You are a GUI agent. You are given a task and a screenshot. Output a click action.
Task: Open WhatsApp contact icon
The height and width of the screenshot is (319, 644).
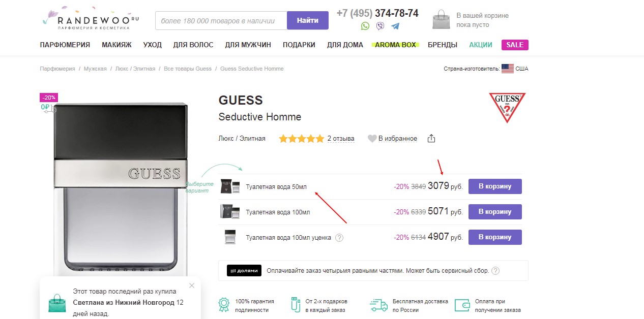[x=365, y=26]
